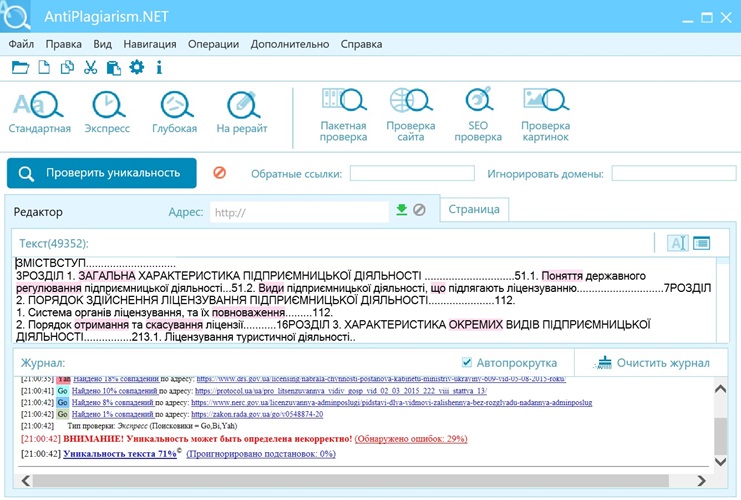This screenshot has width=741, height=500.
Task: Click the Журнал: label
Action: (43, 363)
